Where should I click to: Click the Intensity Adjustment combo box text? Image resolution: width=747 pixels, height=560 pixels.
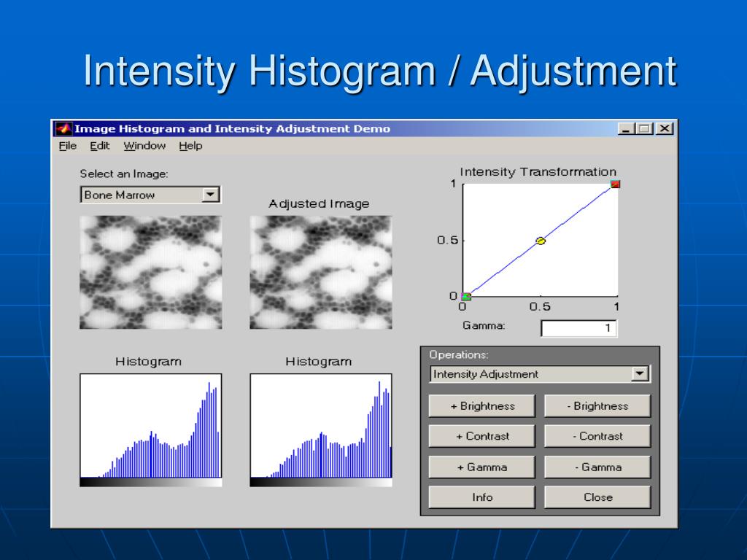pyautogui.click(x=485, y=374)
